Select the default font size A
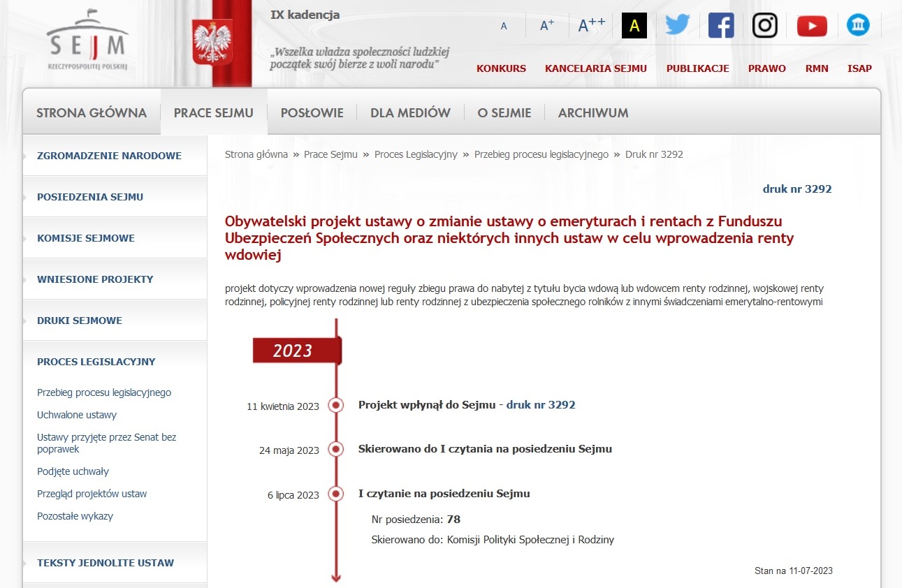The image size is (902, 588). (x=504, y=27)
